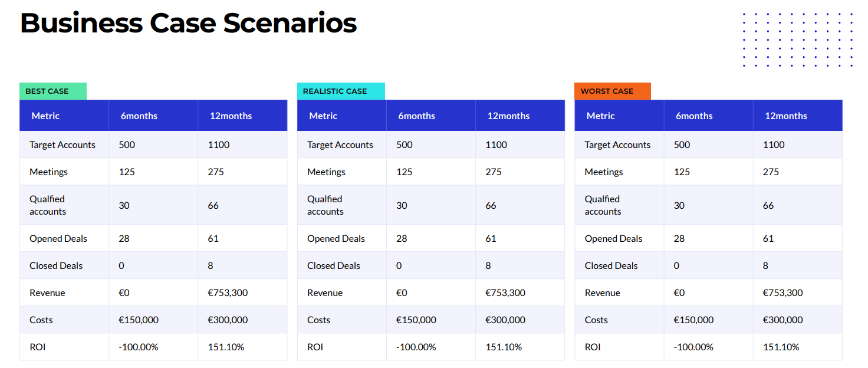This screenshot has height=368, width=868.
Task: Click Worst Case 6-month Meetings value 125
Action: pos(682,172)
